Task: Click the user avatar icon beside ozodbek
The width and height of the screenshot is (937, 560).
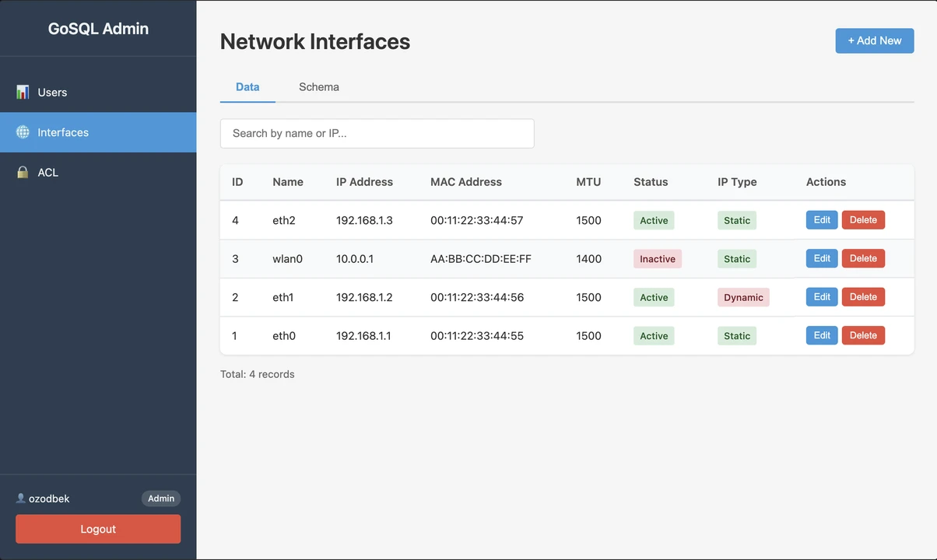Action: click(21, 498)
